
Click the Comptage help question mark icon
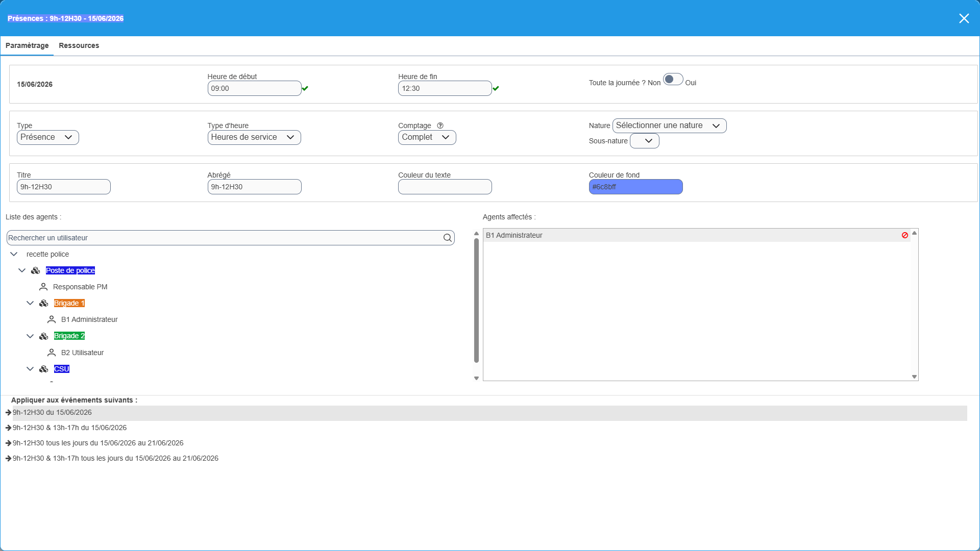pos(440,126)
